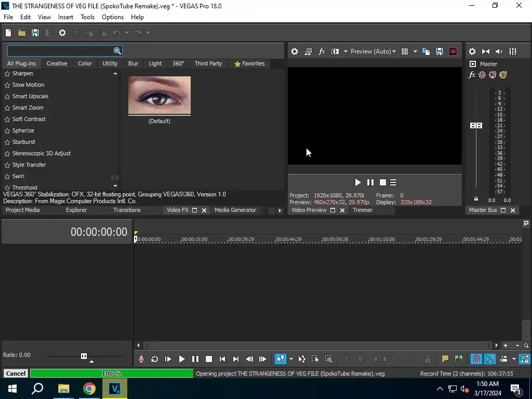Toggle favorite star for Starburst
Viewport: 532px width, 399px height.
[7, 142]
